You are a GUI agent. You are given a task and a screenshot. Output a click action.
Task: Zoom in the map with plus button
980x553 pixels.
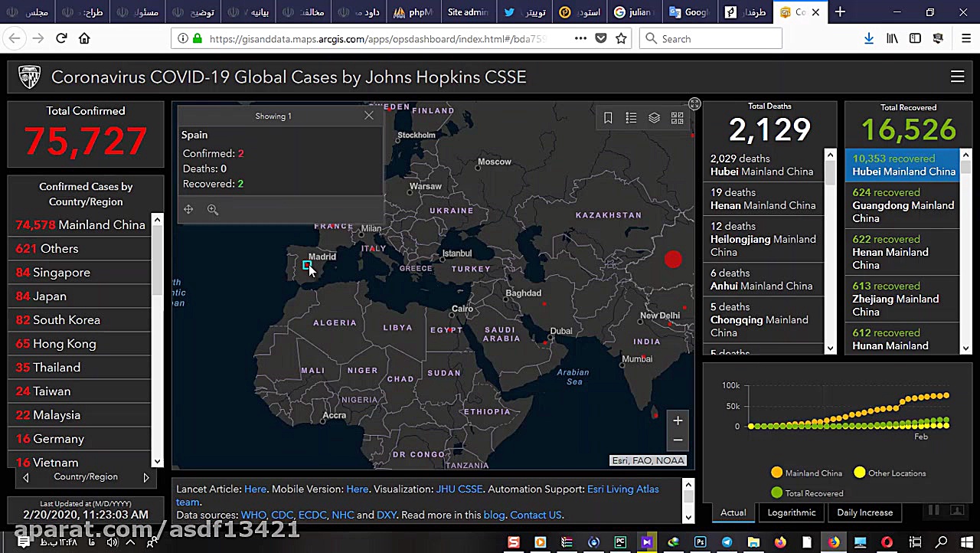(678, 420)
